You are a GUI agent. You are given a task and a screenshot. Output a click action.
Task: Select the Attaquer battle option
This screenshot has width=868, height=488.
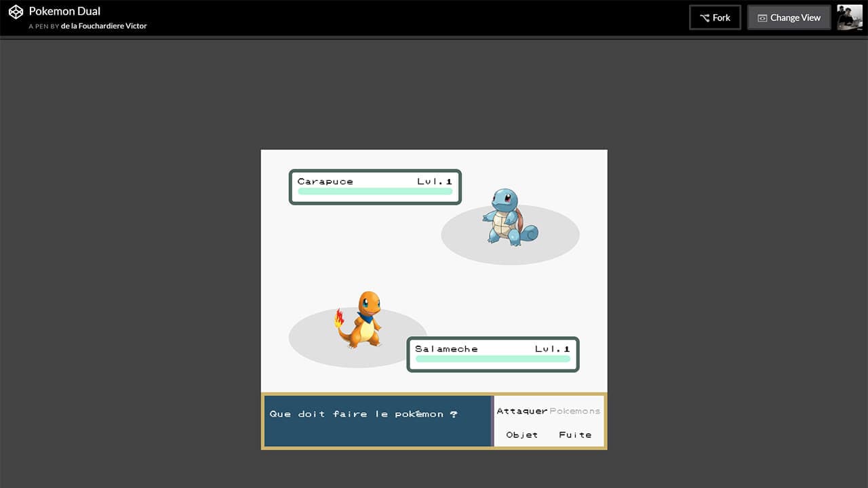521,411
